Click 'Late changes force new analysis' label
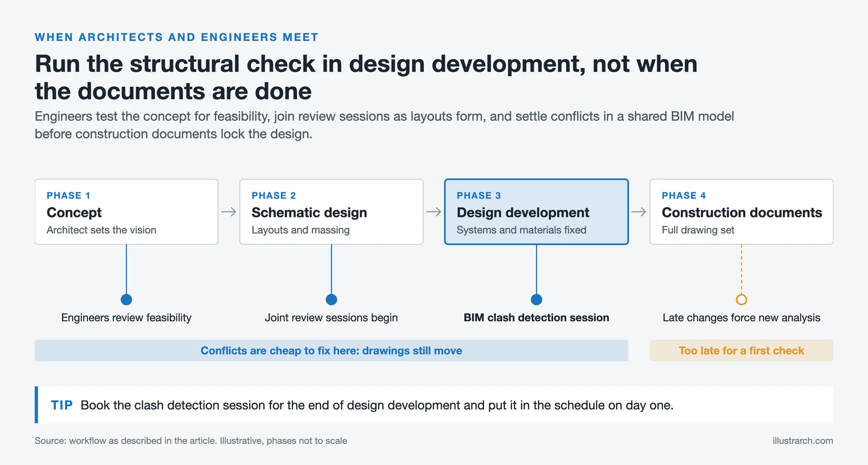868x465 pixels. tap(742, 318)
